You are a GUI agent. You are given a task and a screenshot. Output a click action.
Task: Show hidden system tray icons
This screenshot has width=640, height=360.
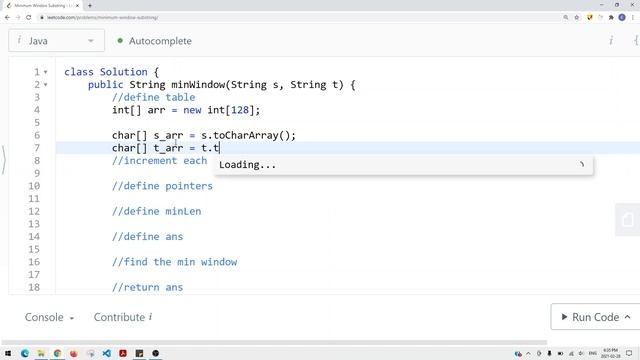529,353
